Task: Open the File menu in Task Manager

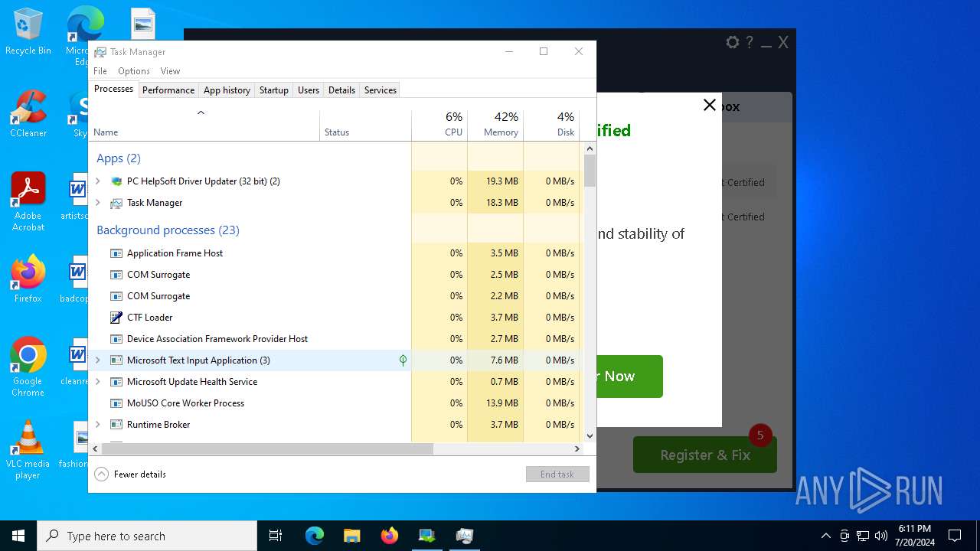Action: click(100, 71)
